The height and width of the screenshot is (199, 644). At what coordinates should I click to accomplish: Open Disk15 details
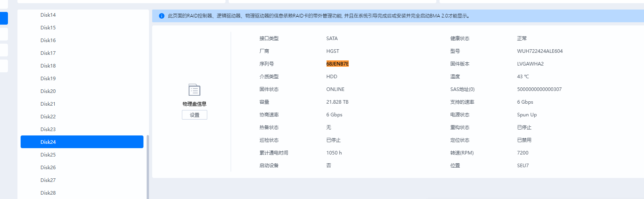[x=48, y=28]
